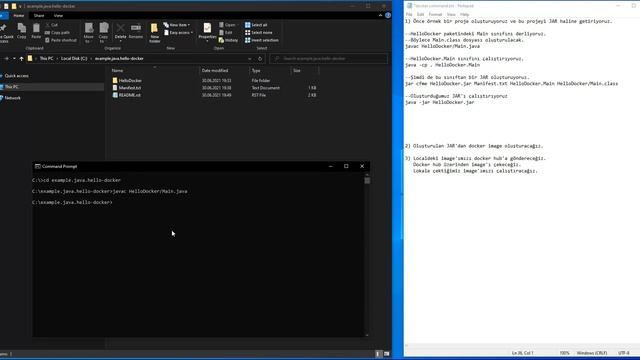This screenshot has height=360, width=640.
Task: Click the Properties icon in the ribbon
Action: tap(207, 32)
